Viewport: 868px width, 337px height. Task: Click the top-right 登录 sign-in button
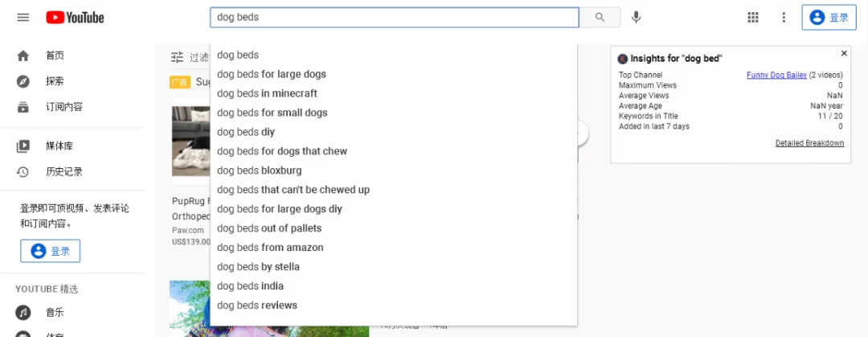[829, 18]
